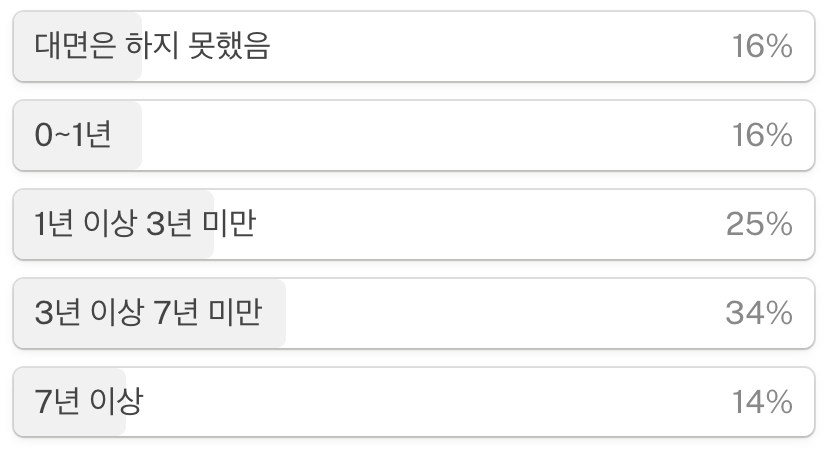Click the gray progress fill of '0~1년'
This screenshot has height=452, width=834.
pyautogui.click(x=78, y=135)
